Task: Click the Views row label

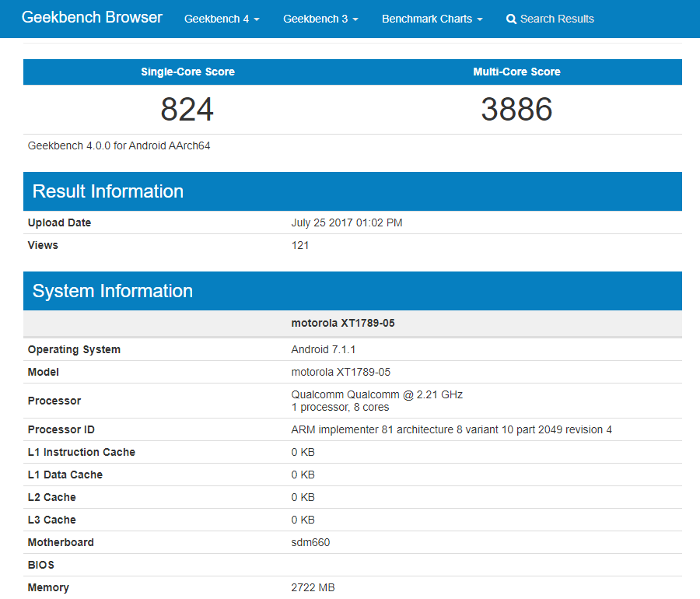Action: (x=43, y=246)
